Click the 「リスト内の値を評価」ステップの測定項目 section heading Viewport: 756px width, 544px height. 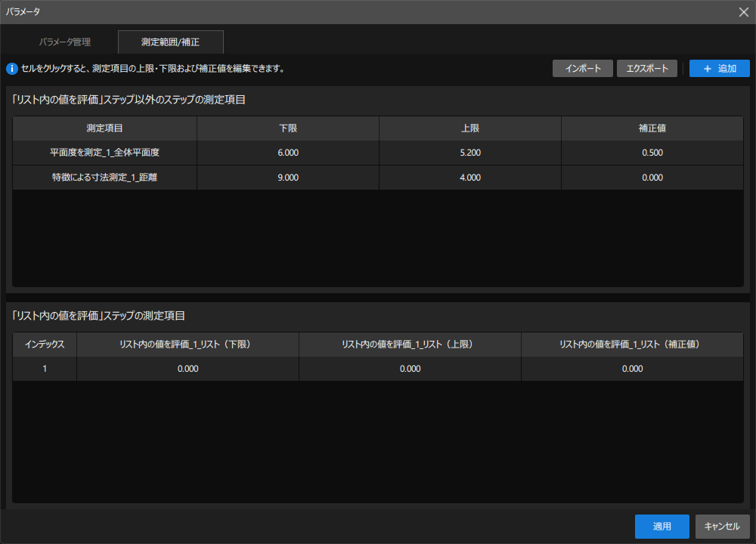click(x=98, y=316)
